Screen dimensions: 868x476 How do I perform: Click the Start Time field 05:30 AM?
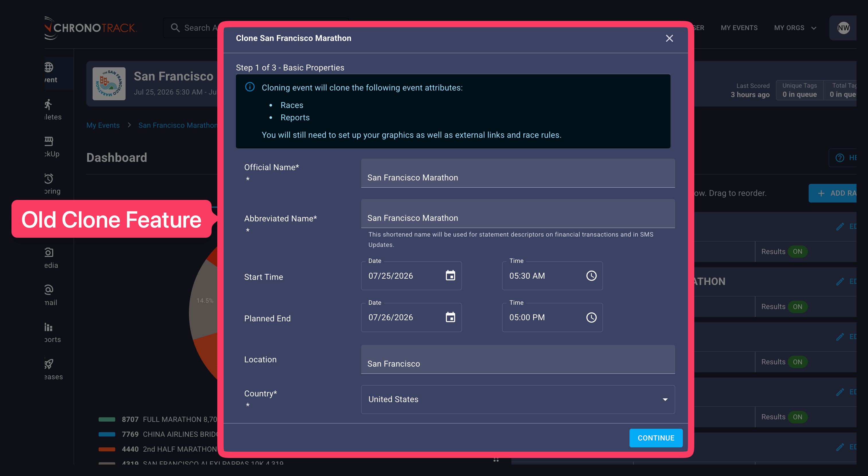[552, 276]
